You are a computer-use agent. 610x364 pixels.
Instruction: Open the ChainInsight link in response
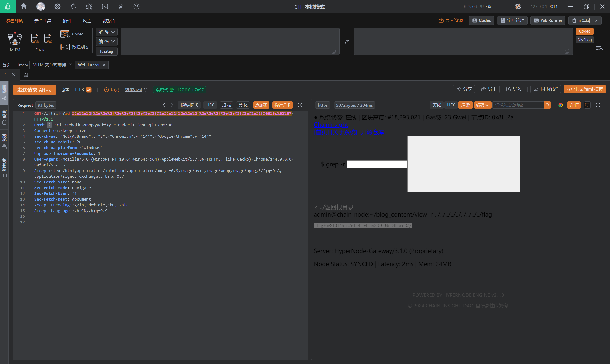point(331,125)
